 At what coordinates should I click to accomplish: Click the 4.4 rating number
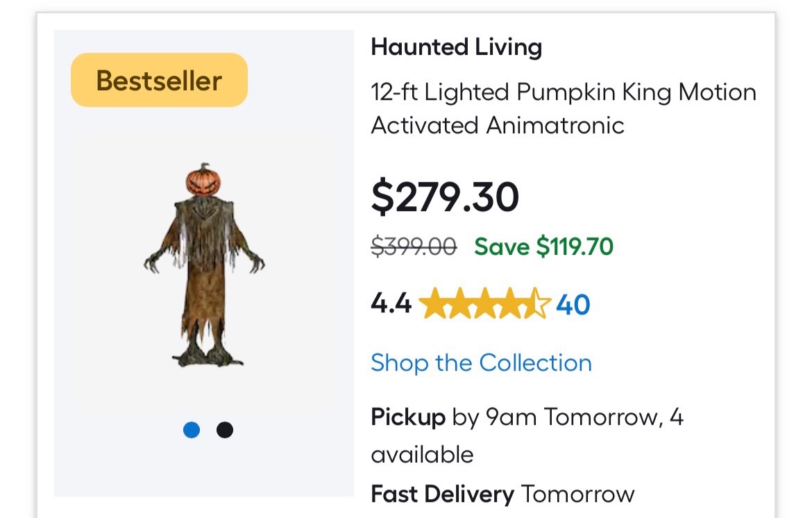pyautogui.click(x=391, y=303)
